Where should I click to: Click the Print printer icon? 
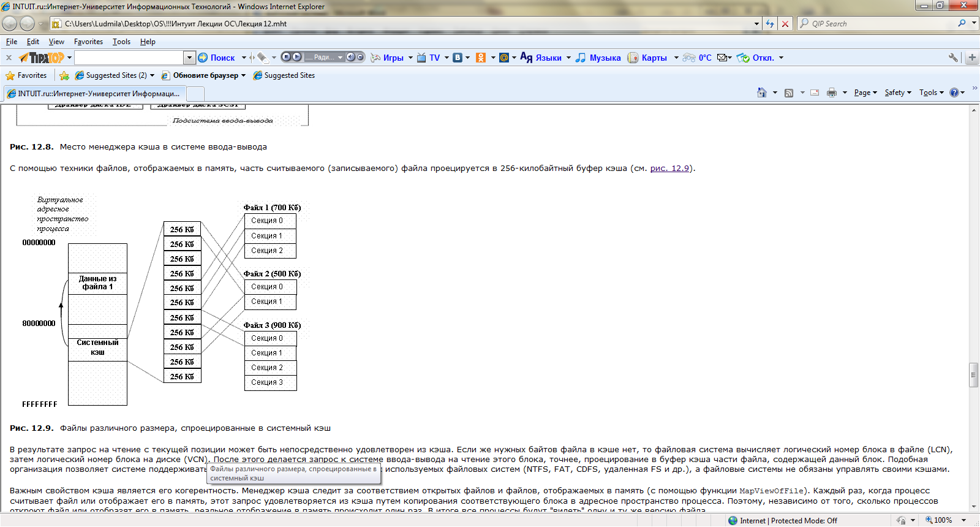(832, 93)
